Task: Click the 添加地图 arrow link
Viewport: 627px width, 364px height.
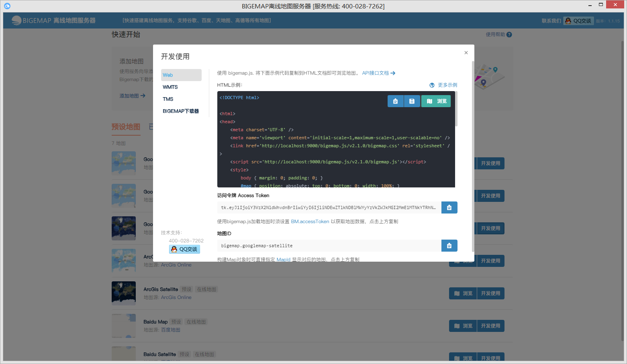Action: pos(133,96)
